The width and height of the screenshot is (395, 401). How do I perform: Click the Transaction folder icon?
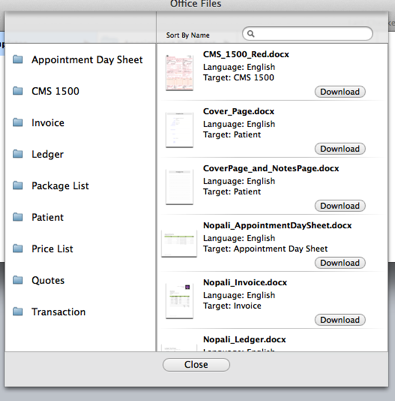(x=18, y=312)
